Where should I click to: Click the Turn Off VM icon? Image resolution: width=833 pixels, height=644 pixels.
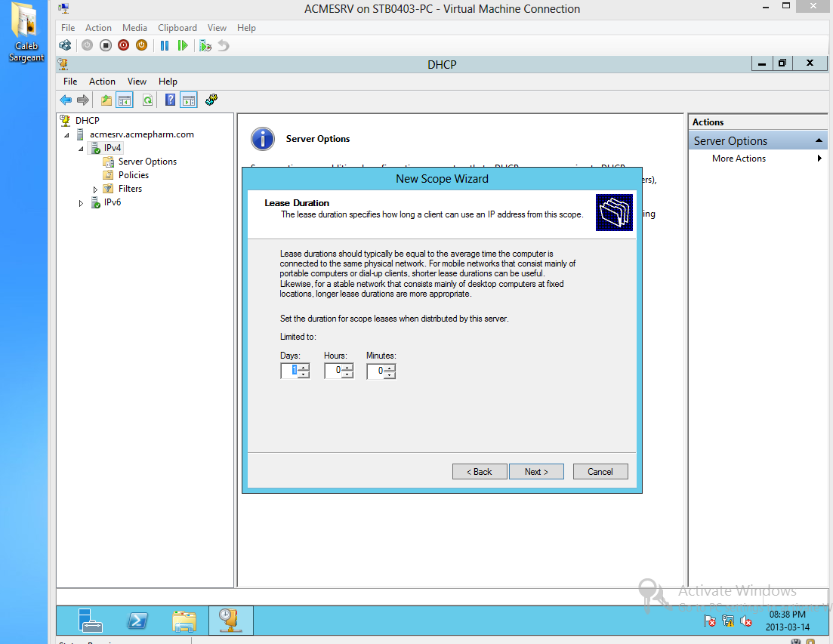coord(105,45)
